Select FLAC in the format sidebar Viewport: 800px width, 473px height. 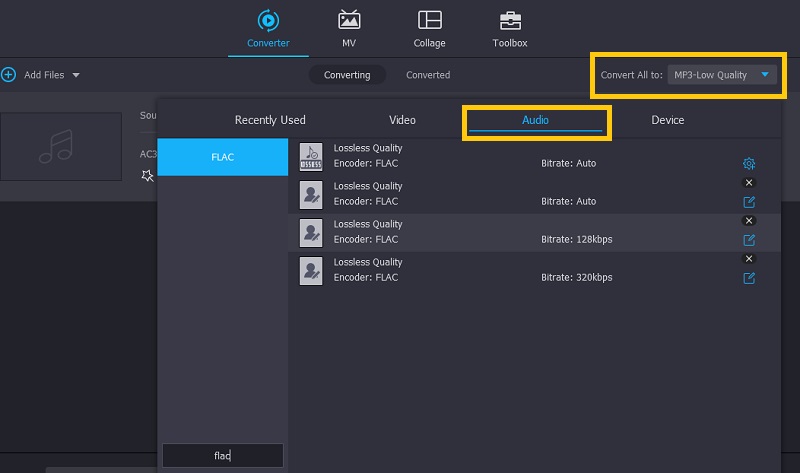[223, 157]
